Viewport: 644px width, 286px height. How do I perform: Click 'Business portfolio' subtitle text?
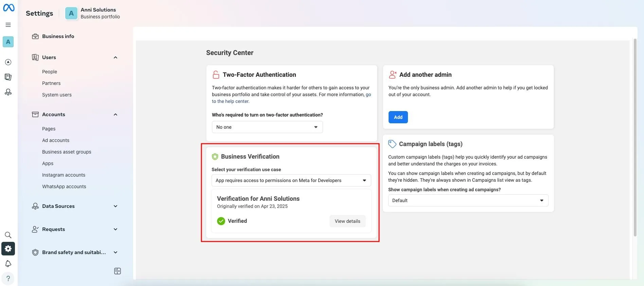pyautogui.click(x=100, y=17)
